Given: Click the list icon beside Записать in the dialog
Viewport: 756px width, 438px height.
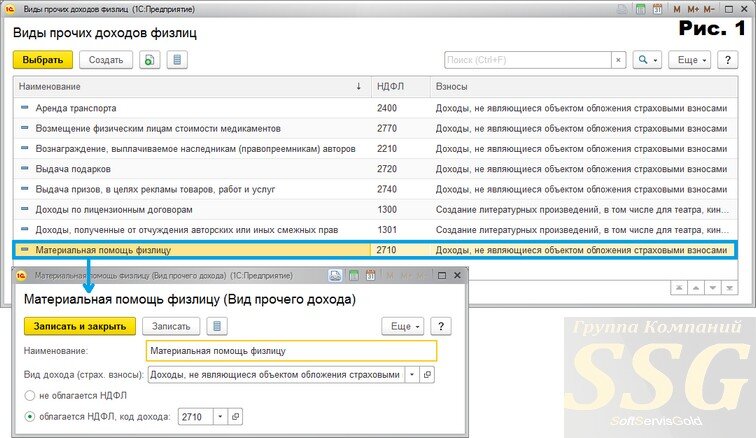Looking at the screenshot, I should click(216, 326).
